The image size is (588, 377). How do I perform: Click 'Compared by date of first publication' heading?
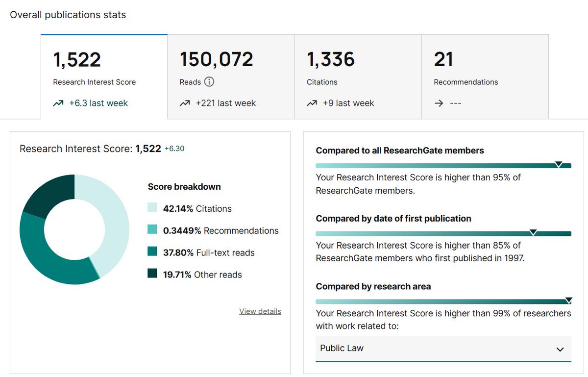(x=393, y=219)
